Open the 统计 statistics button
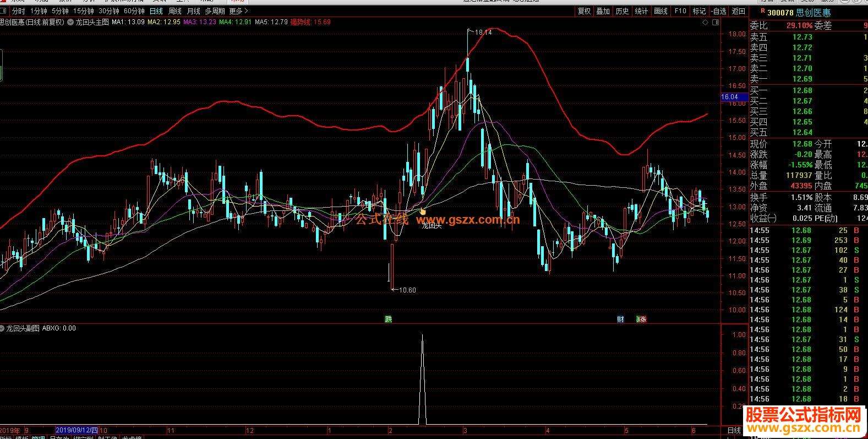This screenshot has width=868, height=439. pos(641,11)
